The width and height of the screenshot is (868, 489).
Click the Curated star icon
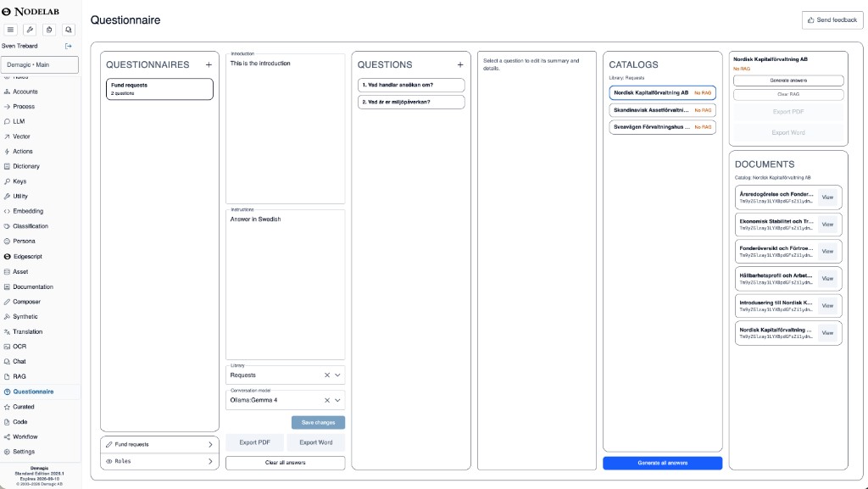pyautogui.click(x=7, y=407)
